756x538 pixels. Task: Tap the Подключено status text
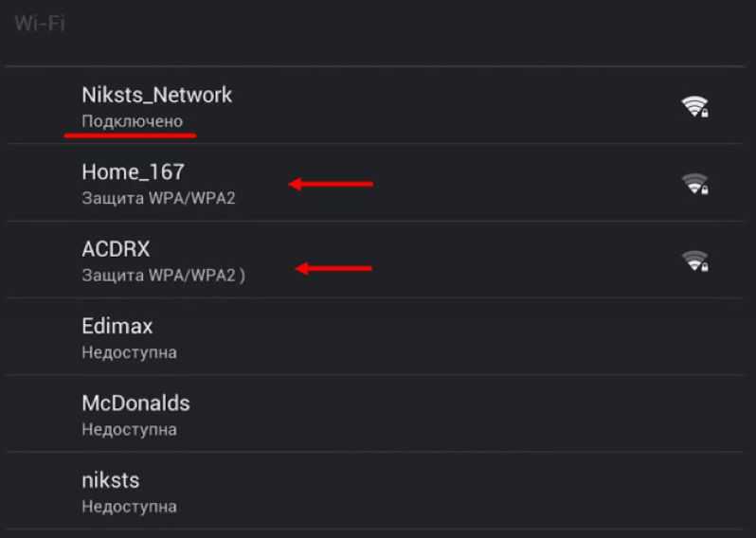[132, 121]
